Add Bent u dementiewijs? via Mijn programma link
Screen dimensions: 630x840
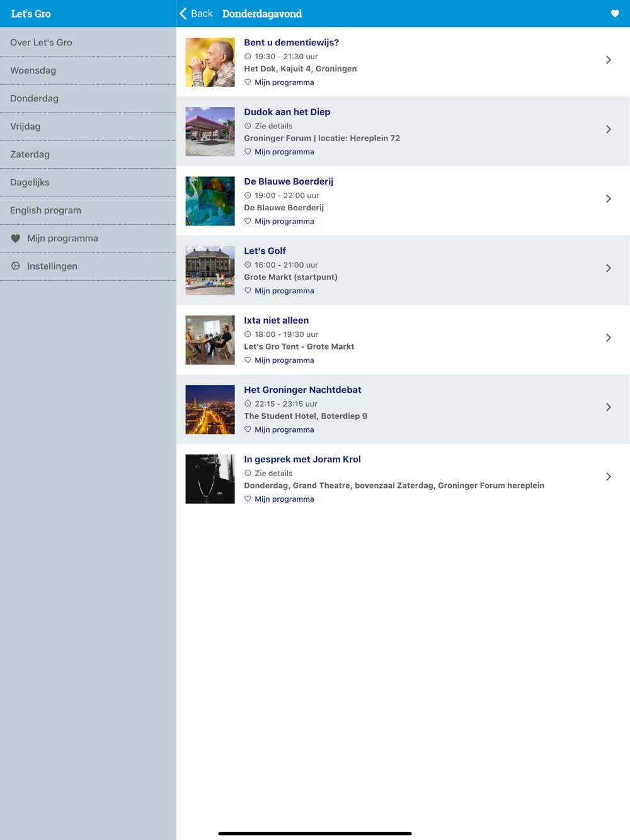[284, 82]
